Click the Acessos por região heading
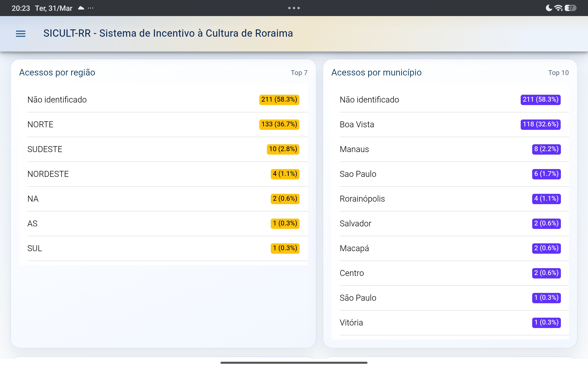Image resolution: width=588 pixels, height=367 pixels. (x=57, y=72)
